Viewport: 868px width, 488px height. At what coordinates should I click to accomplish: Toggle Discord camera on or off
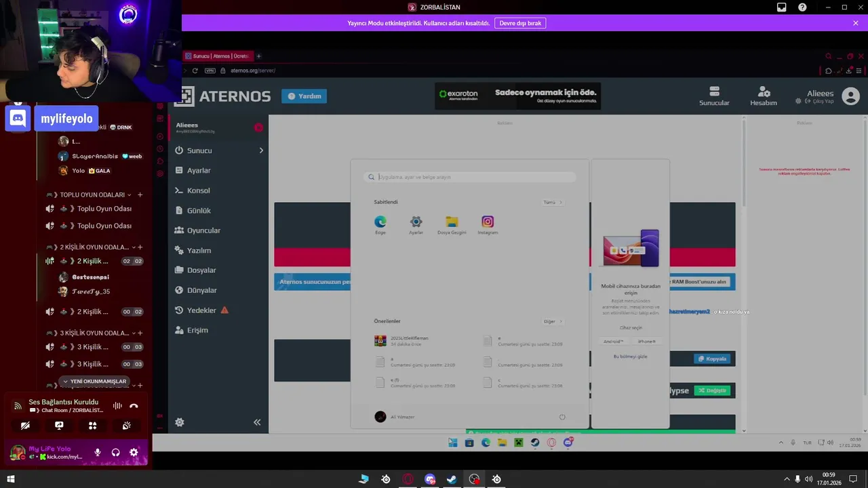pyautogui.click(x=25, y=426)
